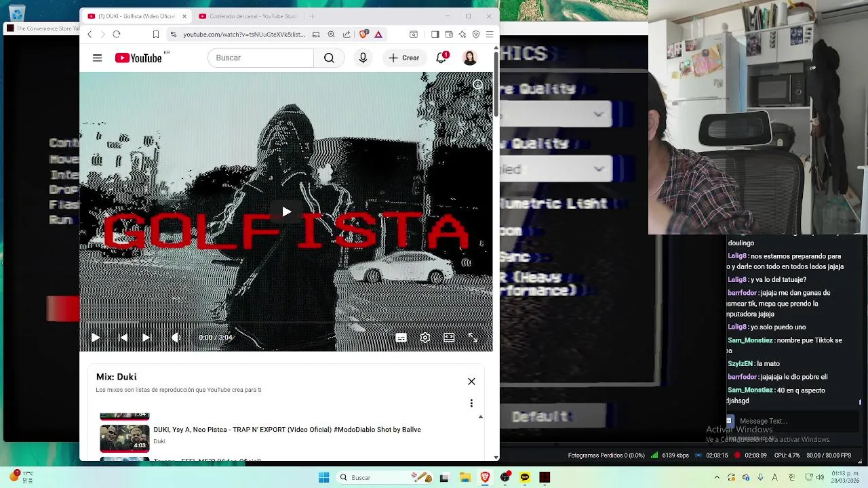The width and height of the screenshot is (868, 488).
Task: Open Brave main menu
Action: (490, 35)
